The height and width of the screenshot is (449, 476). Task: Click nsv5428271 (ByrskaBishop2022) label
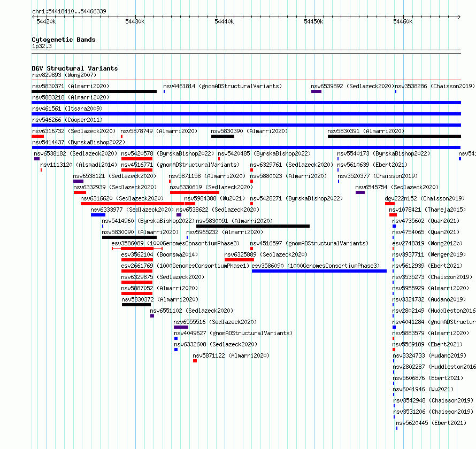pos(296,198)
